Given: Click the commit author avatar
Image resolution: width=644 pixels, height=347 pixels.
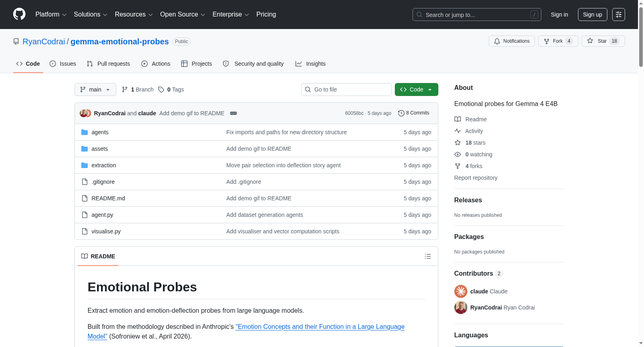Looking at the screenshot, I should point(84,113).
